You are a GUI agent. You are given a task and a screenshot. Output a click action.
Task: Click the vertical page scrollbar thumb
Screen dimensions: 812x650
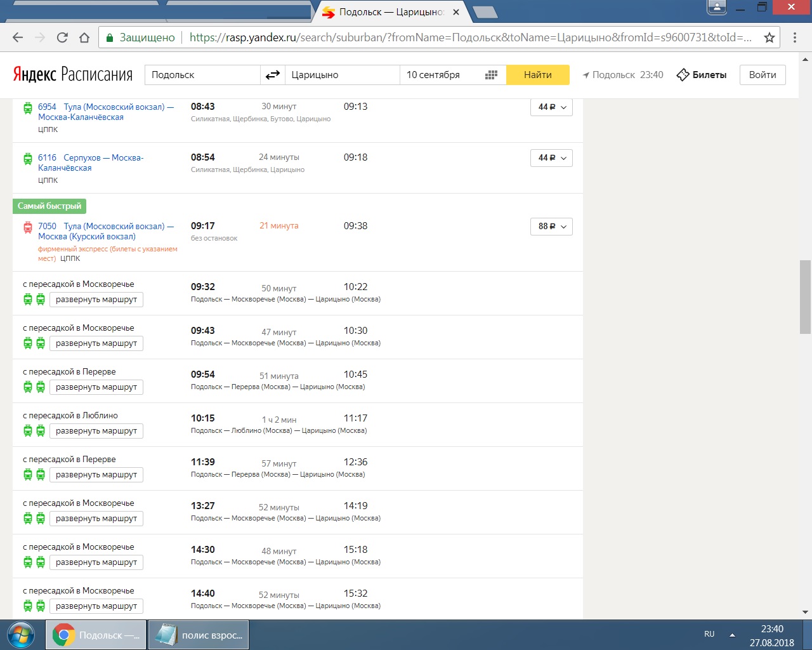(x=805, y=296)
